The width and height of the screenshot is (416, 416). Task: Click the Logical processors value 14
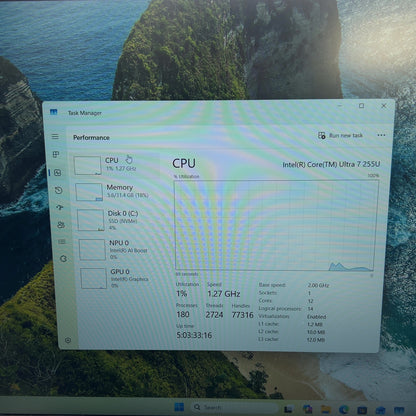coord(310,309)
